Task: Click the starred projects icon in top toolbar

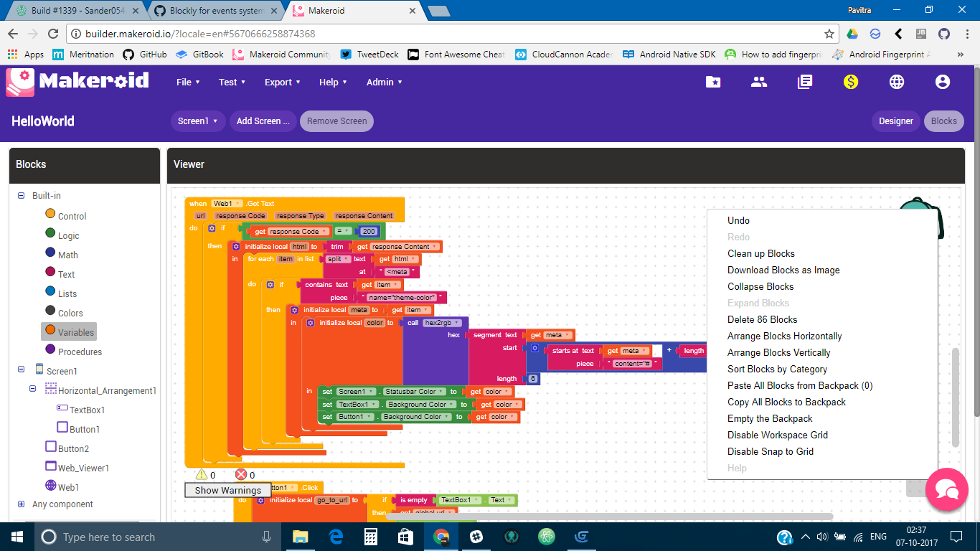Action: click(713, 82)
